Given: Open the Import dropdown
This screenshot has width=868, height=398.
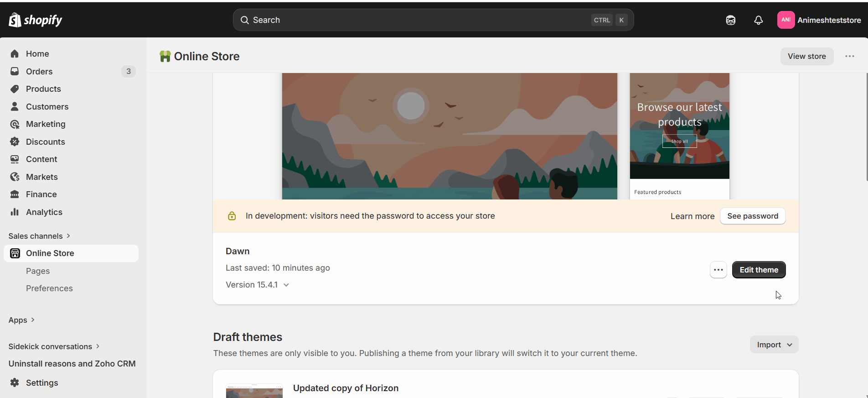Looking at the screenshot, I should 774,345.
